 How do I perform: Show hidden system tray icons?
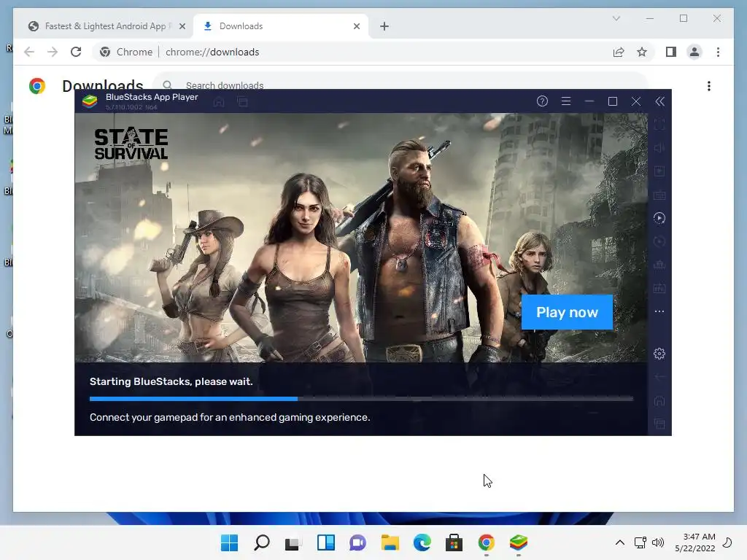(620, 542)
